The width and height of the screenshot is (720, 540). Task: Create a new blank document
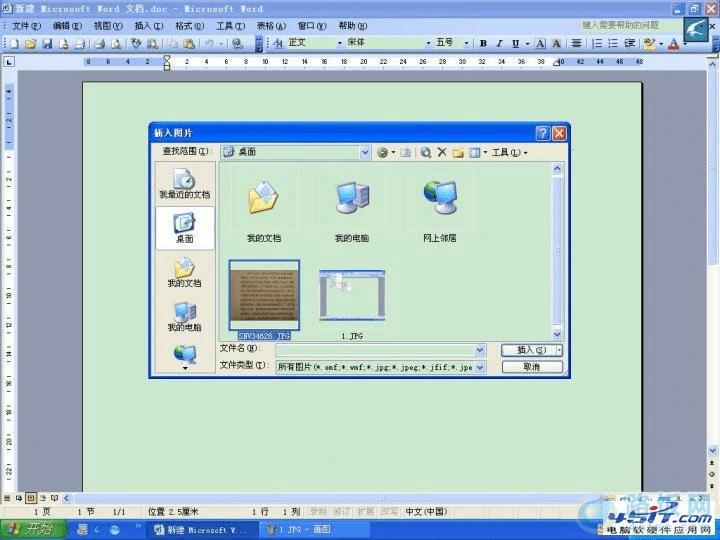click(14, 44)
